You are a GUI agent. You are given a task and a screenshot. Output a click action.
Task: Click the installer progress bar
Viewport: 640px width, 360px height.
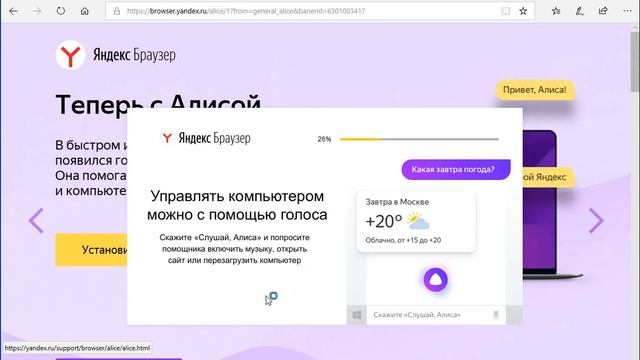tap(419, 139)
